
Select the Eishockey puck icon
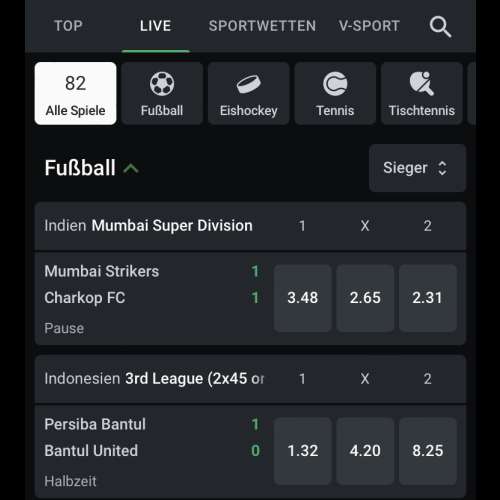coord(249,84)
